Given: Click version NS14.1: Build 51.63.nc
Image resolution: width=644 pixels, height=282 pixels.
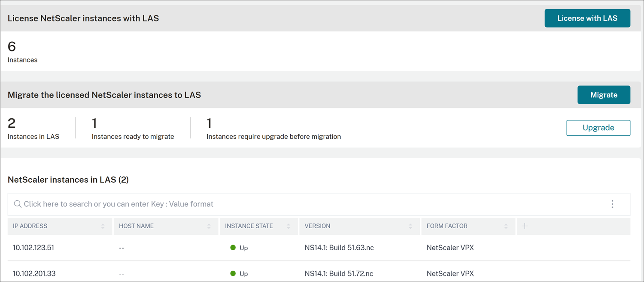Looking at the screenshot, I should pos(339,248).
